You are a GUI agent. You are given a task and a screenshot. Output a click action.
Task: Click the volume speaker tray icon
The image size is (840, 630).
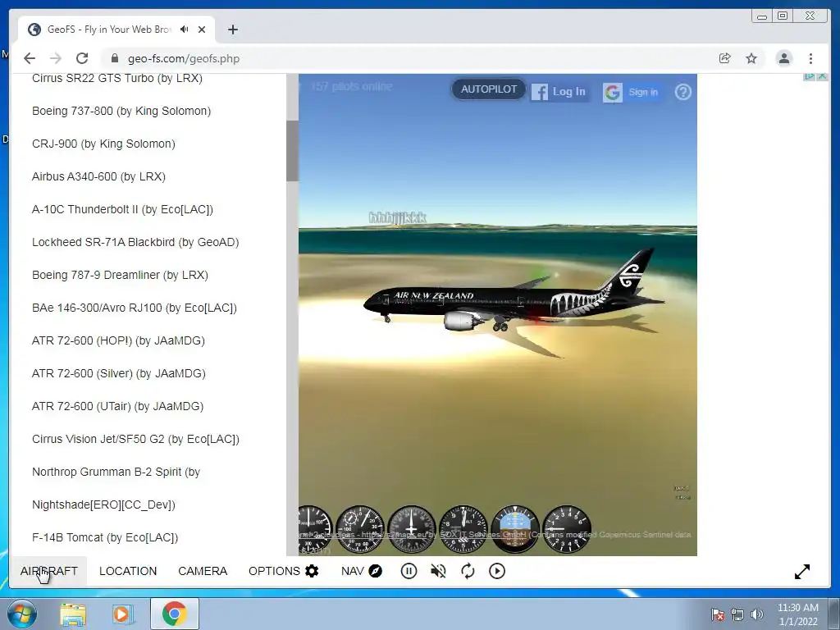click(x=757, y=614)
